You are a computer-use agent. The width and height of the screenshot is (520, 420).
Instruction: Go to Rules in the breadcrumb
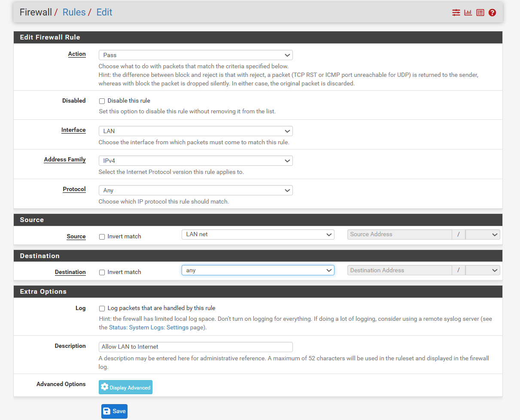coord(74,12)
